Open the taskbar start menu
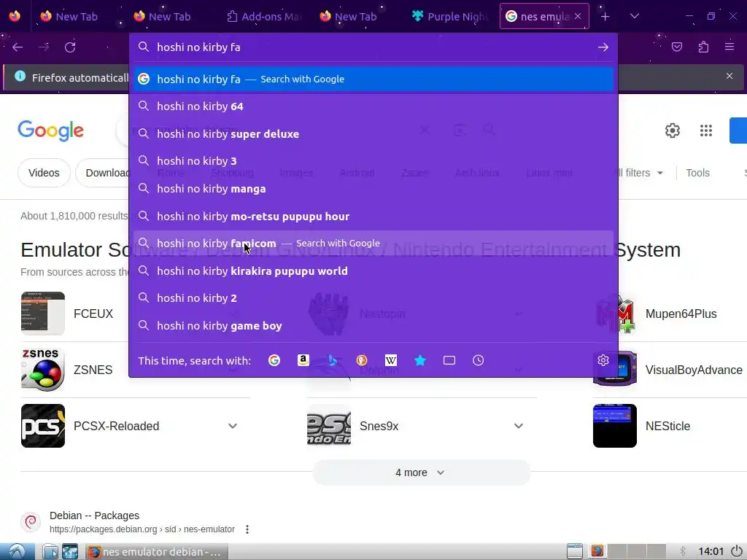747x560 pixels. [18, 551]
